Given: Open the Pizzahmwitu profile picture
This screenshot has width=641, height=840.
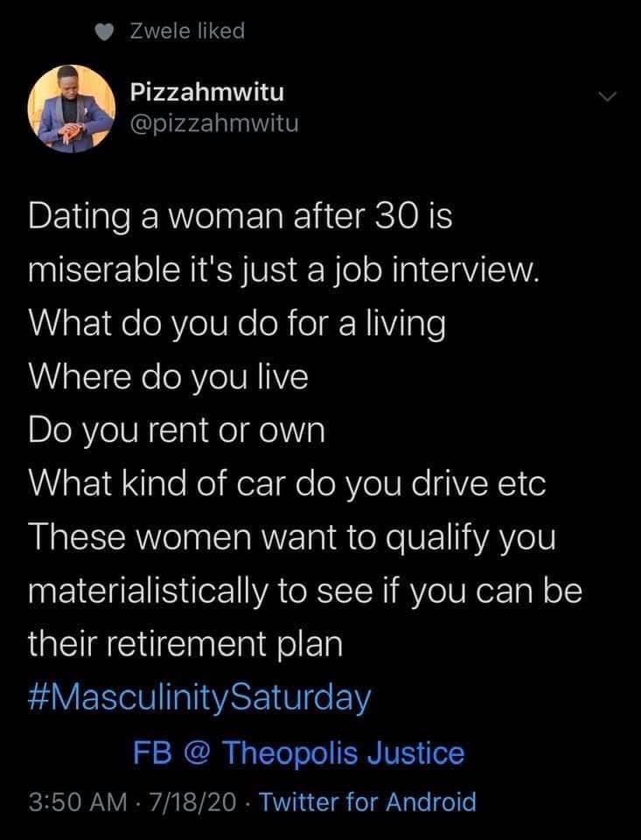Looking at the screenshot, I should coord(71,108).
